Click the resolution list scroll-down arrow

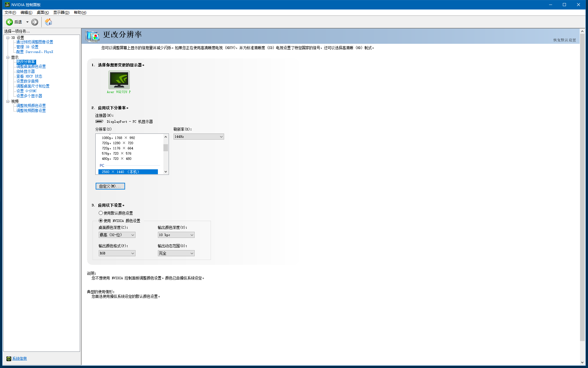coord(166,172)
